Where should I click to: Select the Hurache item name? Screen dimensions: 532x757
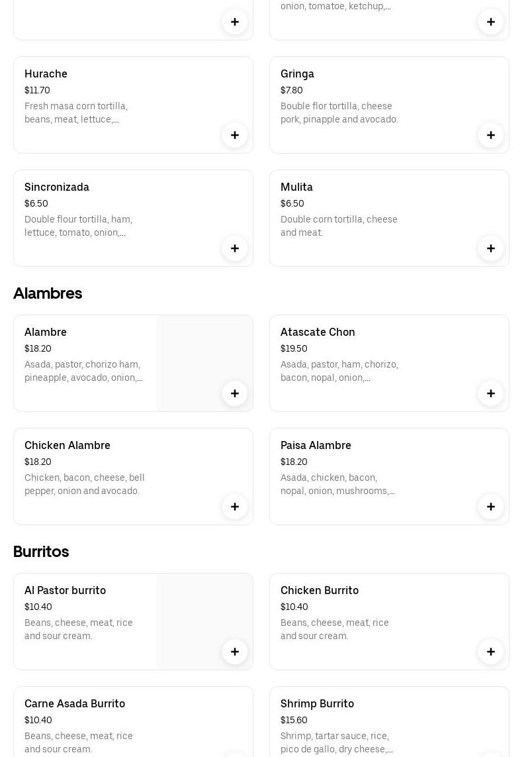click(46, 74)
